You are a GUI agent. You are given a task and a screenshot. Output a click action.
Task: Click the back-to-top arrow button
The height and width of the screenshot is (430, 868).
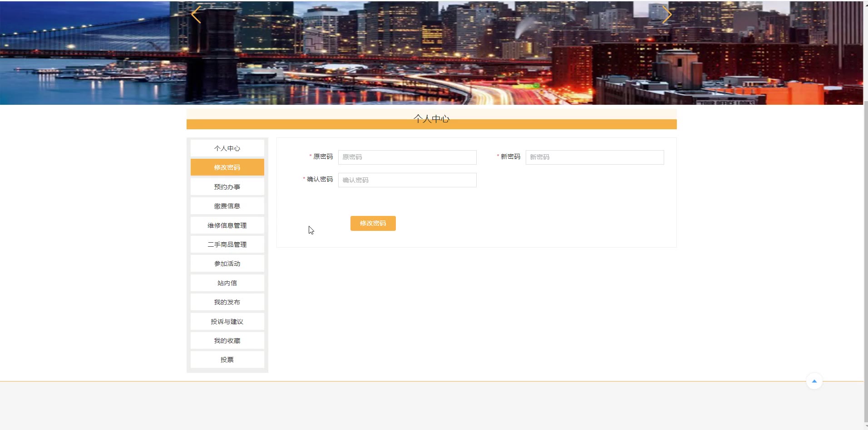tap(814, 381)
